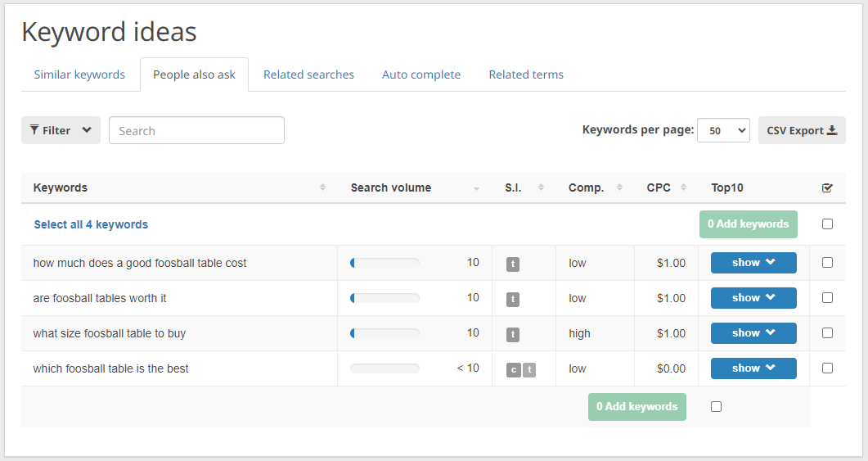
Task: Open the Filter dropdown
Action: click(61, 130)
